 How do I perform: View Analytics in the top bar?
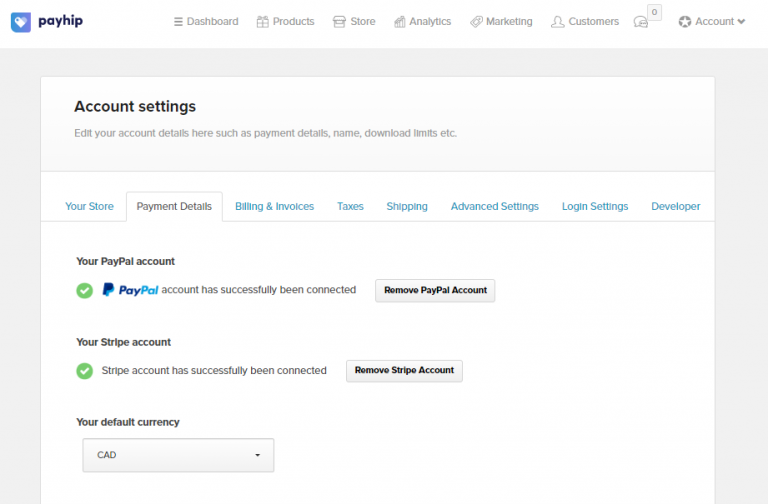tap(422, 22)
